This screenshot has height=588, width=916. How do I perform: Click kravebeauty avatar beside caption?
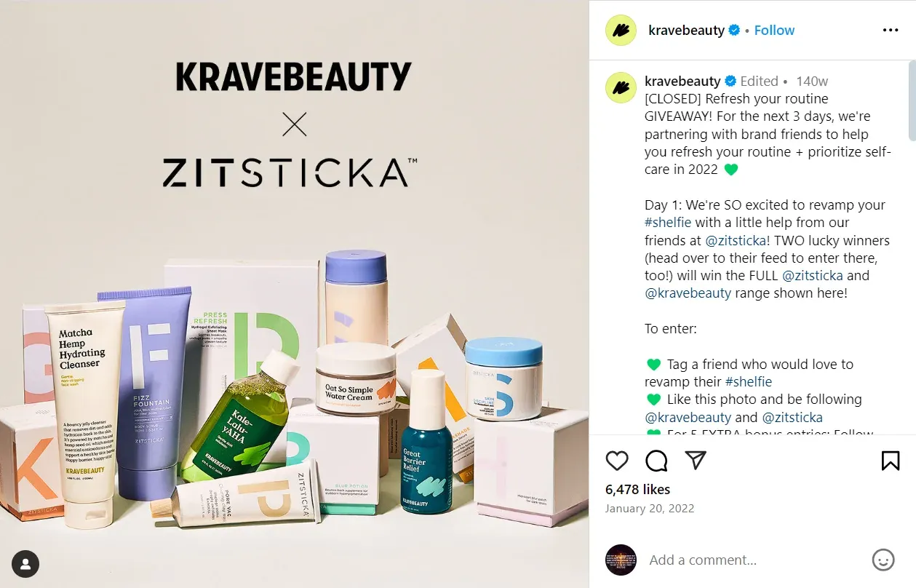tap(621, 88)
